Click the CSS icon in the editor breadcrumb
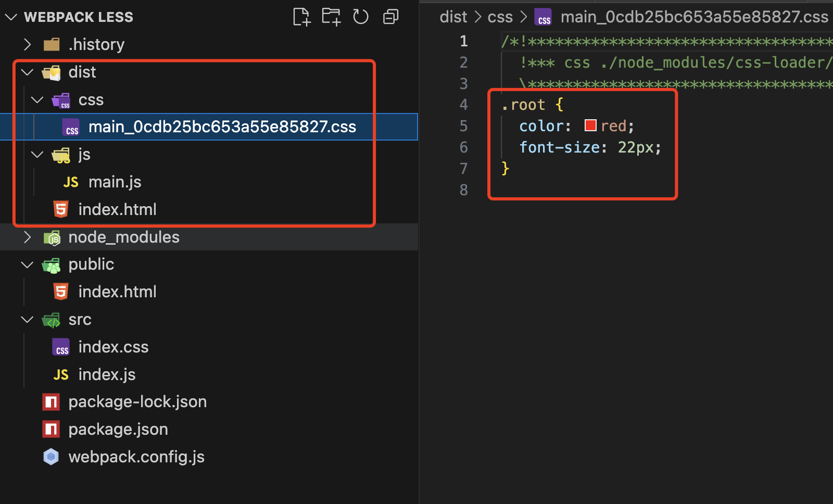 [543, 17]
